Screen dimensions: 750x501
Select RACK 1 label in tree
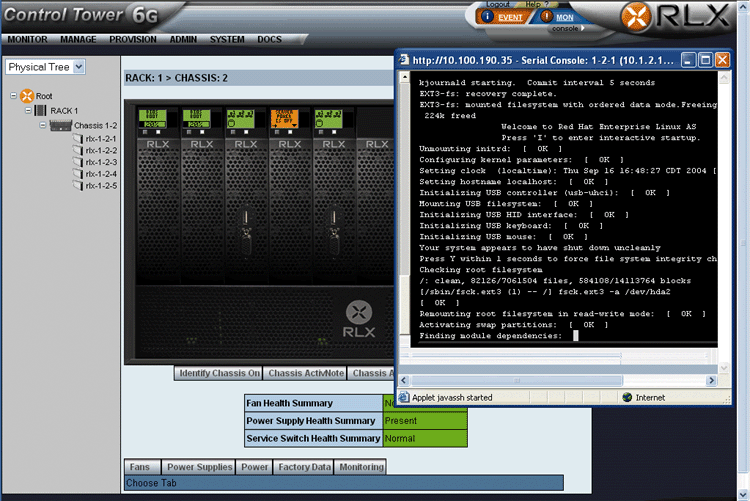(x=64, y=111)
